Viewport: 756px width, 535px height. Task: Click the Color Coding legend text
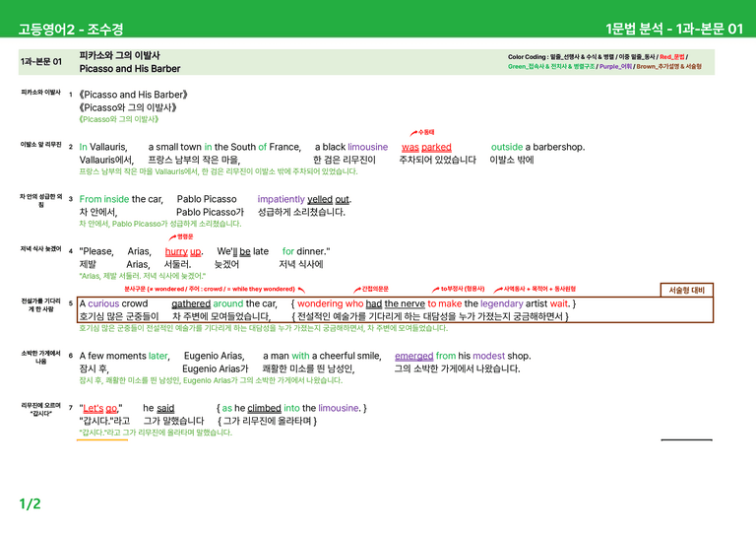pos(604,62)
